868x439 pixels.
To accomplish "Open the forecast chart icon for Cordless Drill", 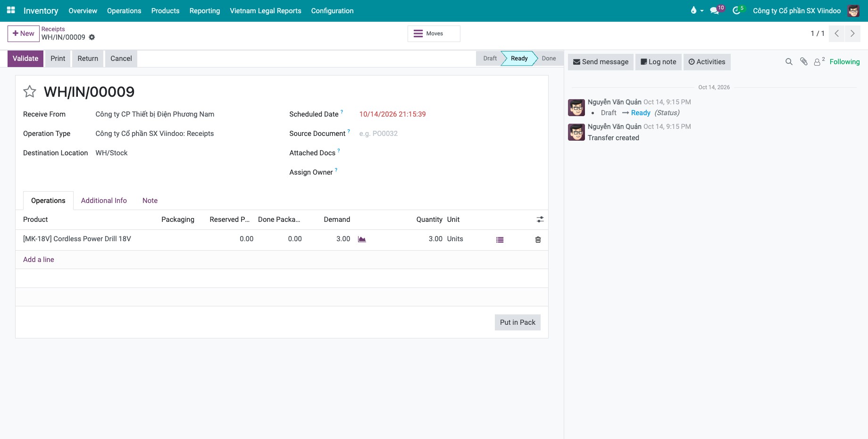I will pos(362,239).
